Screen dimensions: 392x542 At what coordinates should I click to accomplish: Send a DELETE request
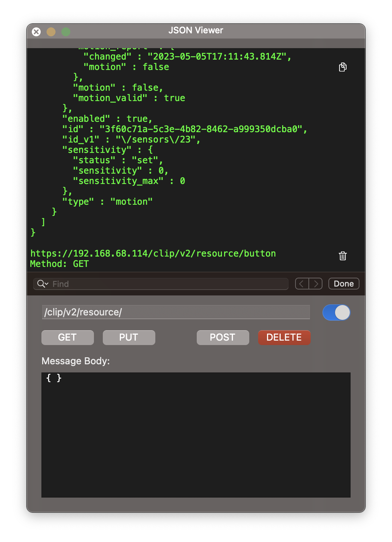pos(284,338)
